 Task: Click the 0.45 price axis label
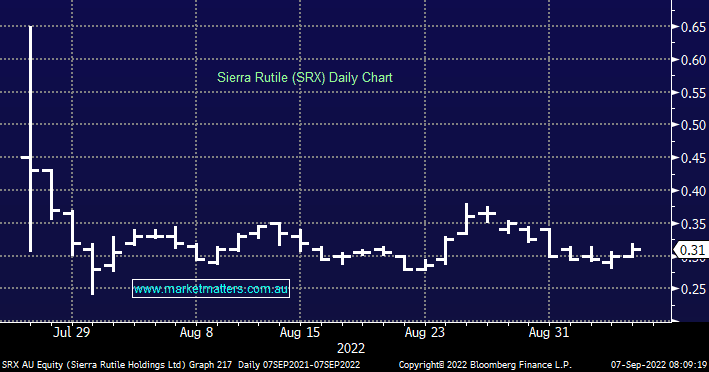(694, 158)
